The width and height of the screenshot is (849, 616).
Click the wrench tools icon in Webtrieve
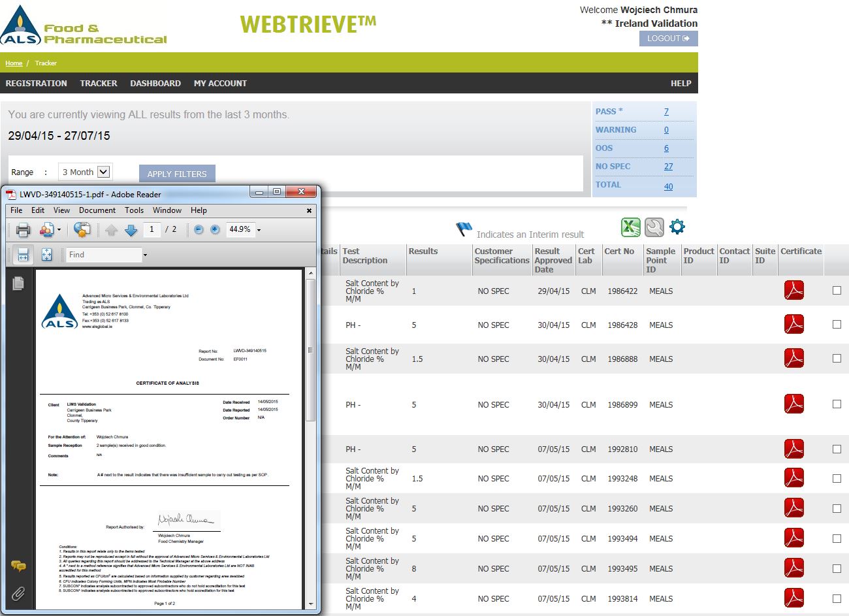pos(654,227)
